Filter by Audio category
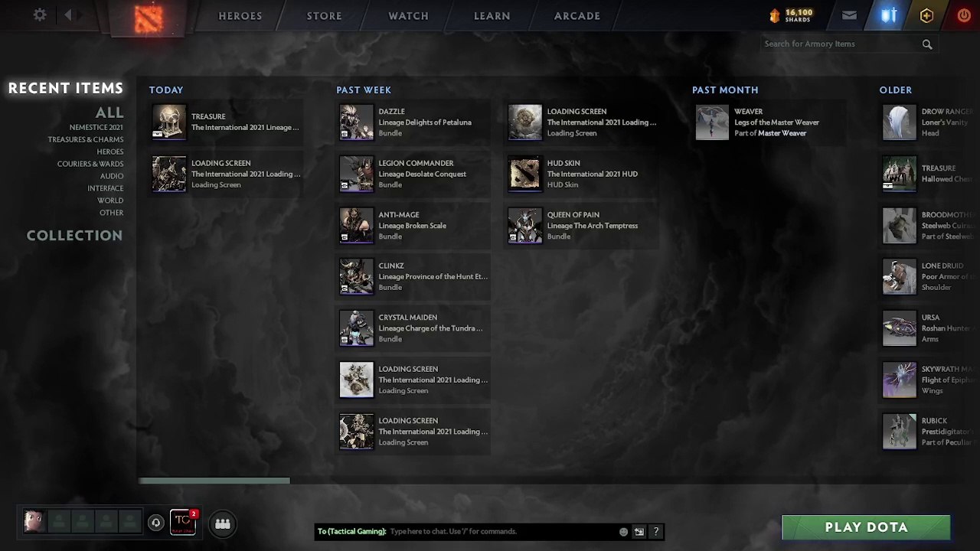 click(112, 177)
